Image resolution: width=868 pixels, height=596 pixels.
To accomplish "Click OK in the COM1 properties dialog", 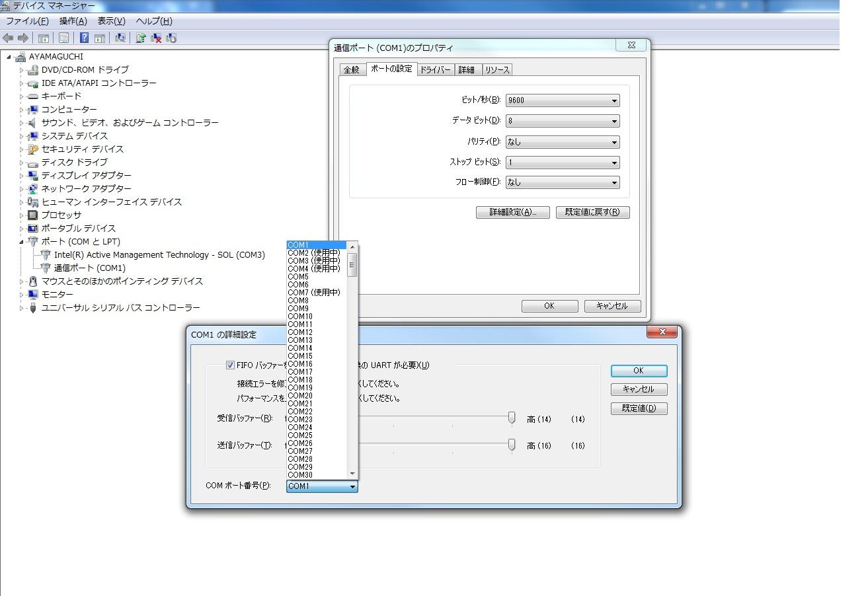I will coord(549,307).
